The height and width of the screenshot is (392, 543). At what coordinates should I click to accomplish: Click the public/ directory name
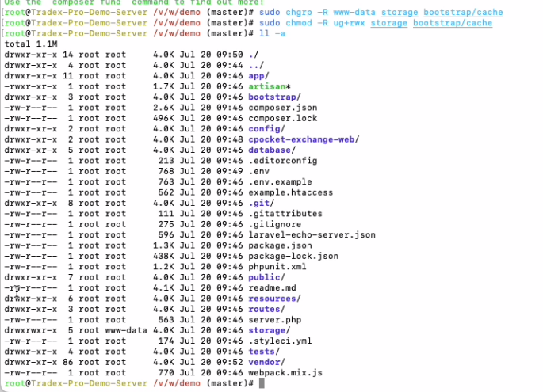[x=266, y=278]
